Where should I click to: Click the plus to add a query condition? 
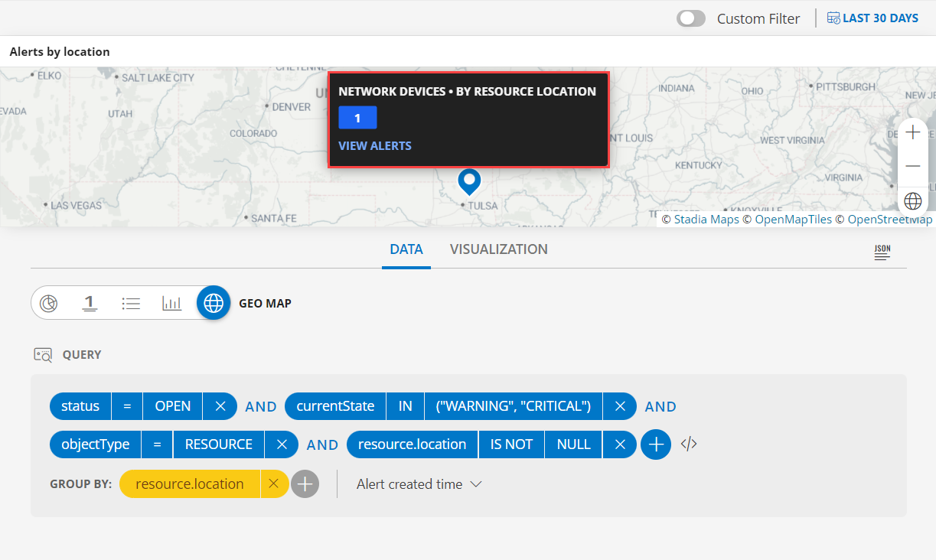(x=655, y=444)
